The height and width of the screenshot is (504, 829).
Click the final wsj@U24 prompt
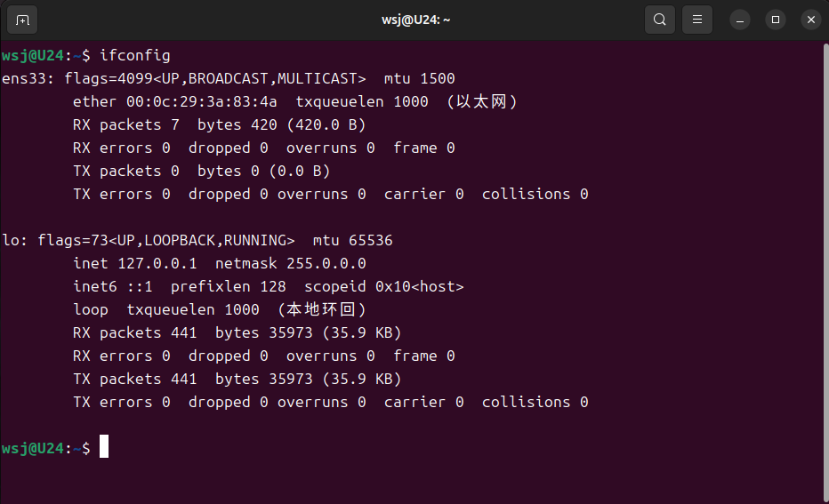33,449
